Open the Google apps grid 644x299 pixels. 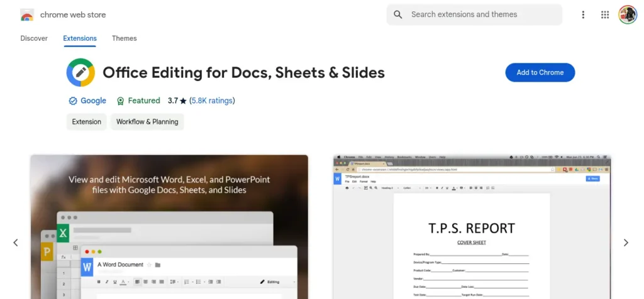[604, 15]
